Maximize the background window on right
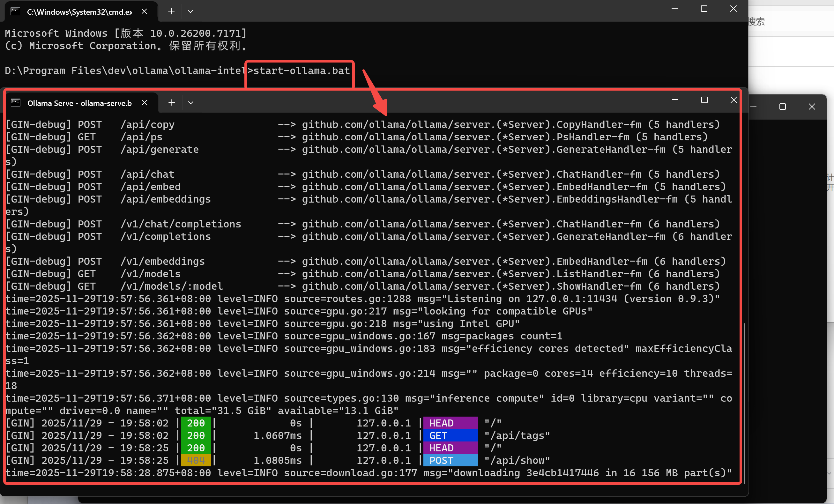This screenshot has height=504, width=834. (x=782, y=107)
